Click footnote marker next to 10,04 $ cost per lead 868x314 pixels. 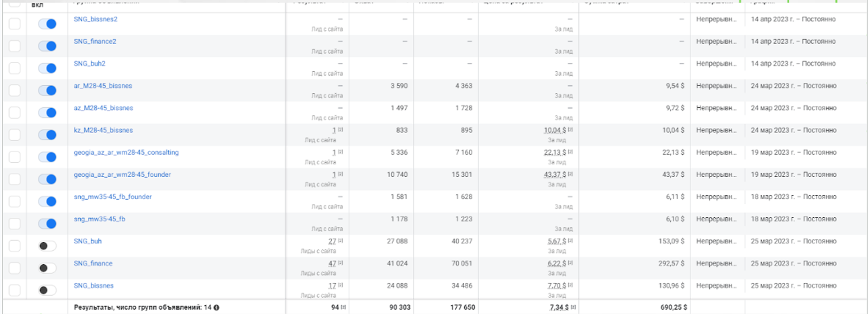click(570, 129)
